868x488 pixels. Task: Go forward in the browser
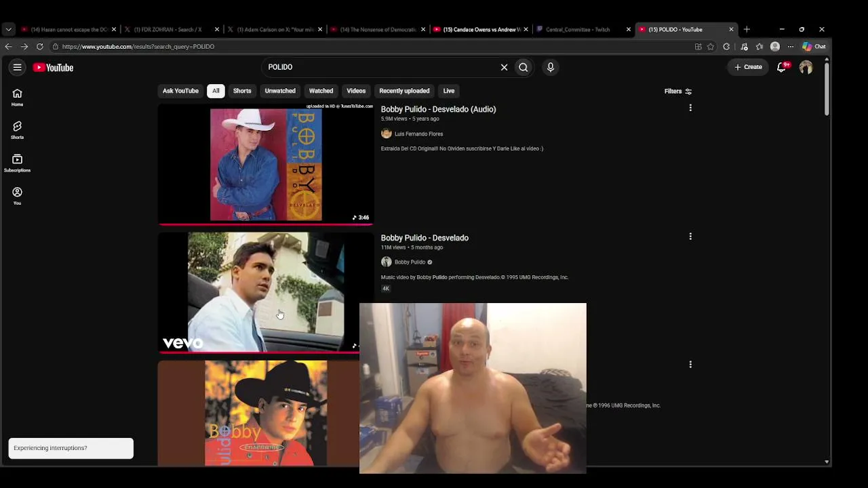(24, 46)
